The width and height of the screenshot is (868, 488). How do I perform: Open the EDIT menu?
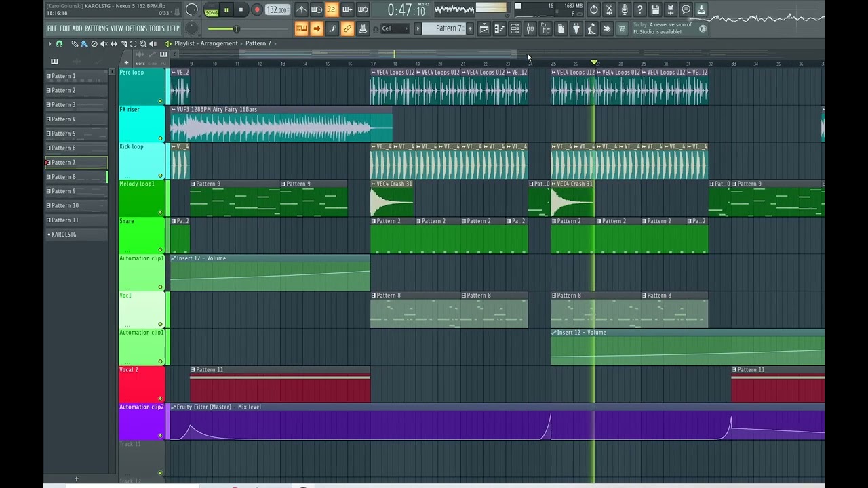coord(64,28)
